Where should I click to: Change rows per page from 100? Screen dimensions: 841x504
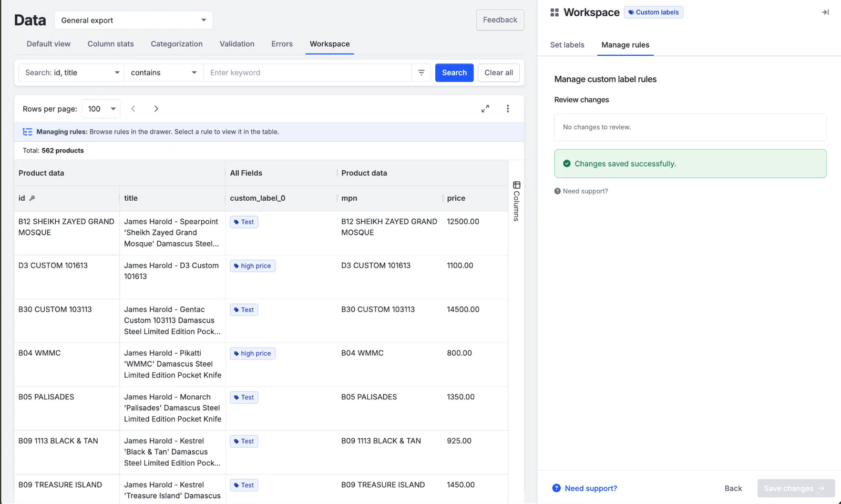coord(101,109)
